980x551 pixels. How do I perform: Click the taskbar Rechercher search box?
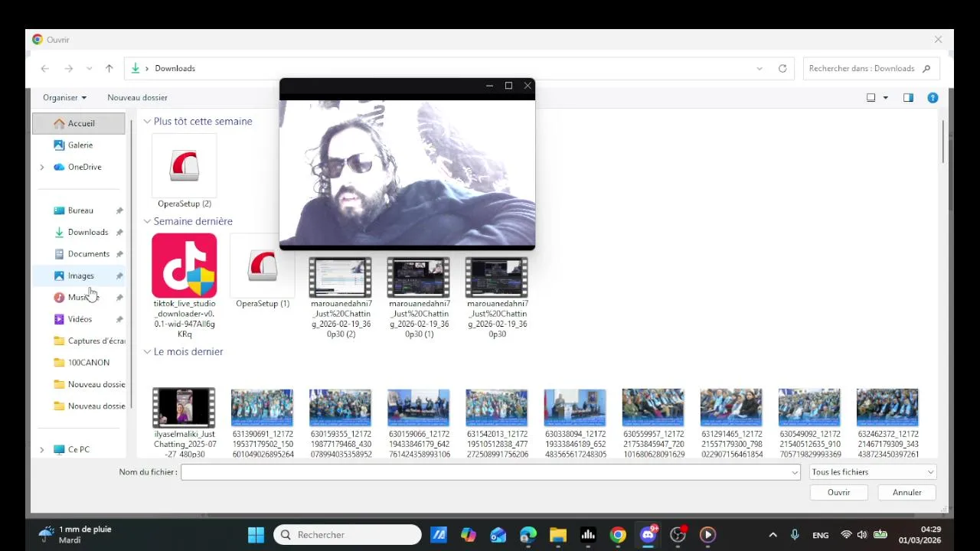[x=348, y=535]
